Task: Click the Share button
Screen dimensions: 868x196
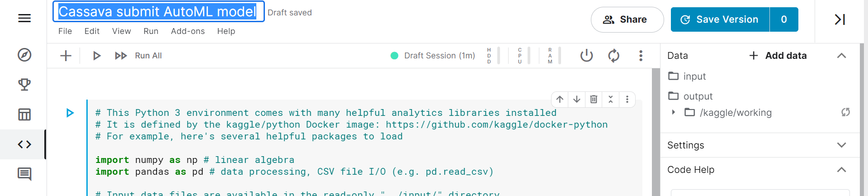Action: [x=627, y=19]
